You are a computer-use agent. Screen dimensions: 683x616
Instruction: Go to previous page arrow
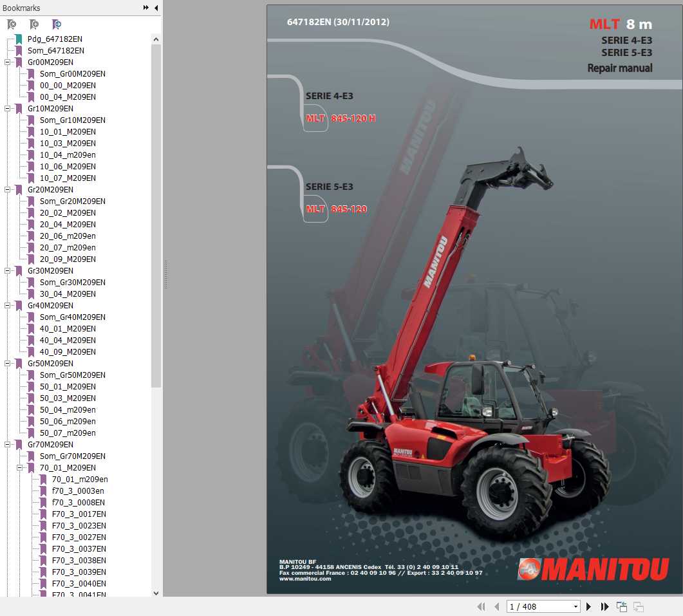point(497,606)
